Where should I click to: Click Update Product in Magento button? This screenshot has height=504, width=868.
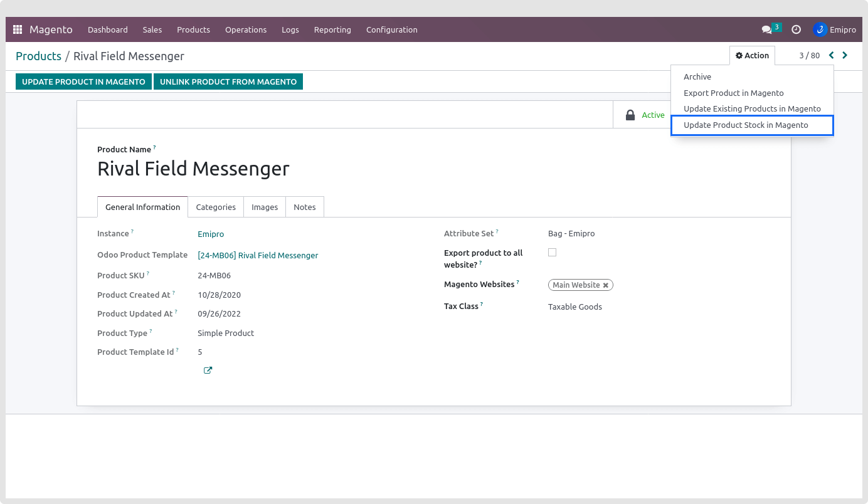[83, 81]
